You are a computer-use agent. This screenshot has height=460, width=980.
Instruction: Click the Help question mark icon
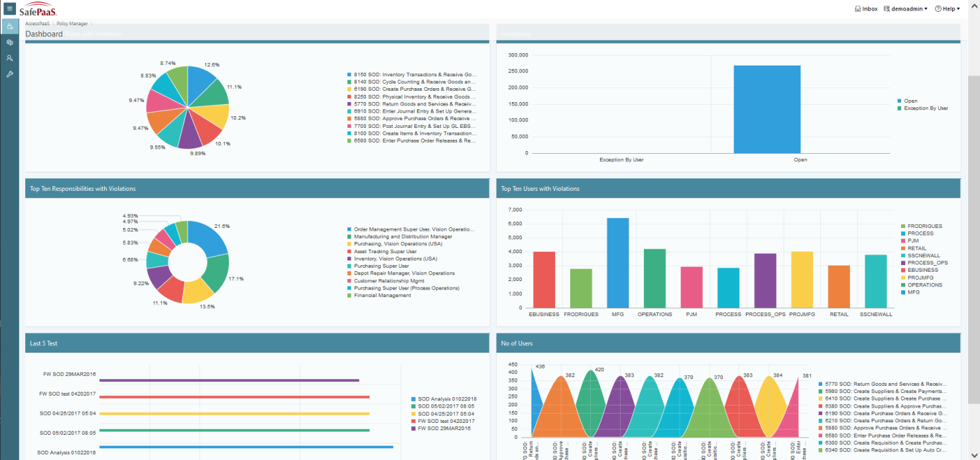point(938,9)
